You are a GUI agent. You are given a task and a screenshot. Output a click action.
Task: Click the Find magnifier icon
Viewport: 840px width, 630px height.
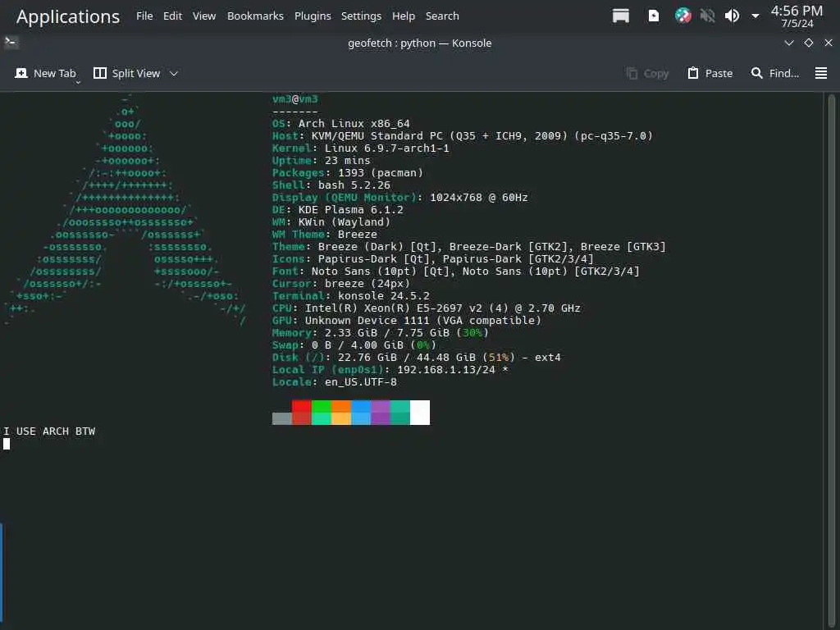point(756,73)
